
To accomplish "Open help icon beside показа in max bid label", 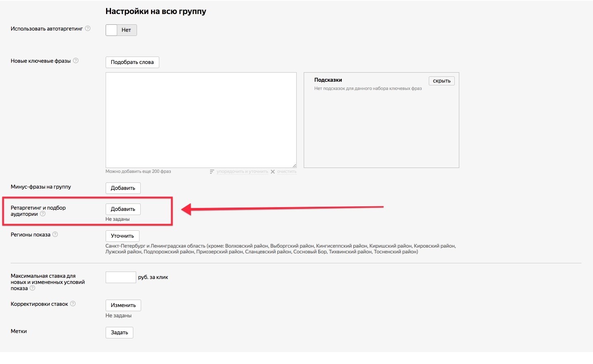I will click(x=32, y=288).
